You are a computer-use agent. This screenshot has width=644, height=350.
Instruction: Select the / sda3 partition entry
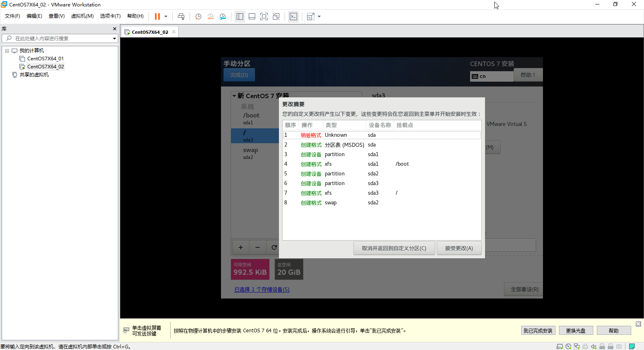255,136
